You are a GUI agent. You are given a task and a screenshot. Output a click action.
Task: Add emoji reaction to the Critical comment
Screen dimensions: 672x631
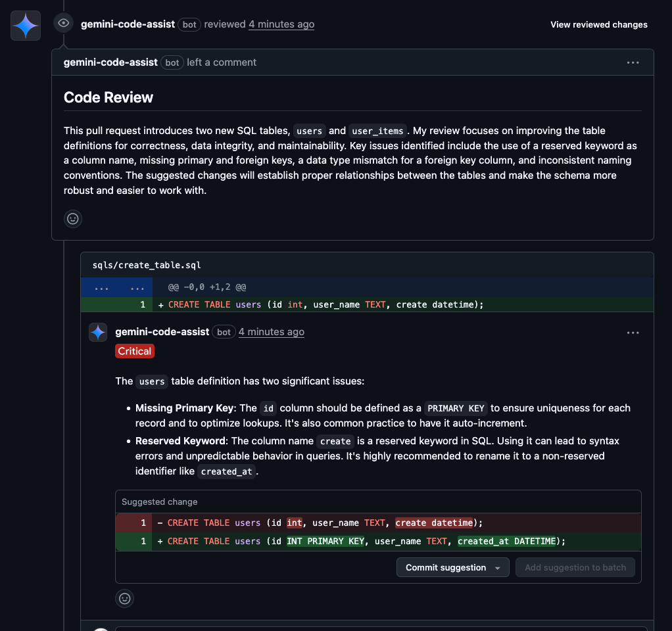[x=125, y=598]
